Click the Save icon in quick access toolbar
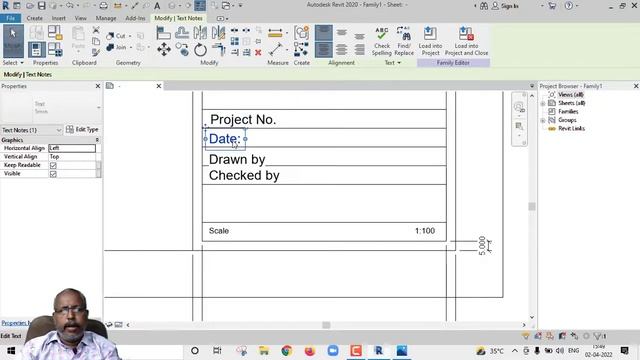 click(42, 6)
